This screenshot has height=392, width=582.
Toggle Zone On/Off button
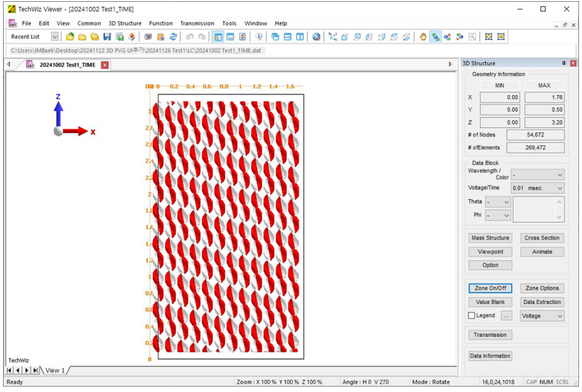490,289
